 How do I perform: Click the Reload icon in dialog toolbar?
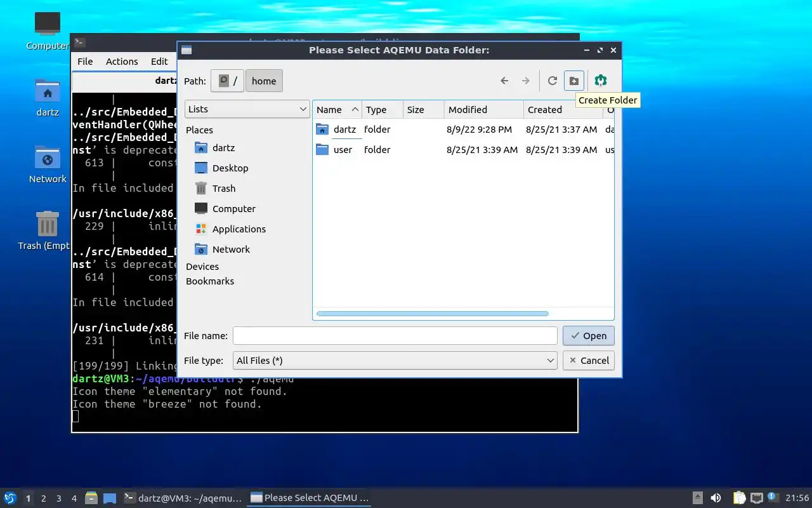[x=552, y=81]
